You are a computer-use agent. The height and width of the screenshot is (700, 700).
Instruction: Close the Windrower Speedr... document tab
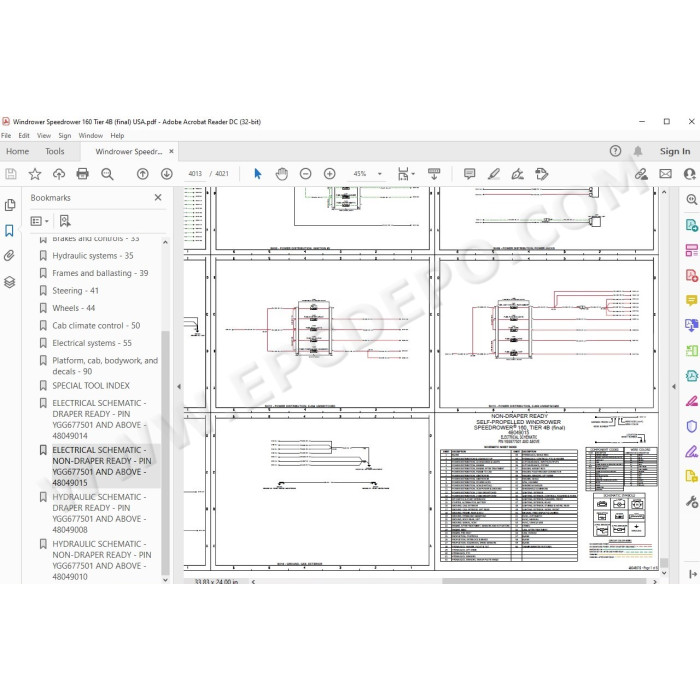point(171,151)
